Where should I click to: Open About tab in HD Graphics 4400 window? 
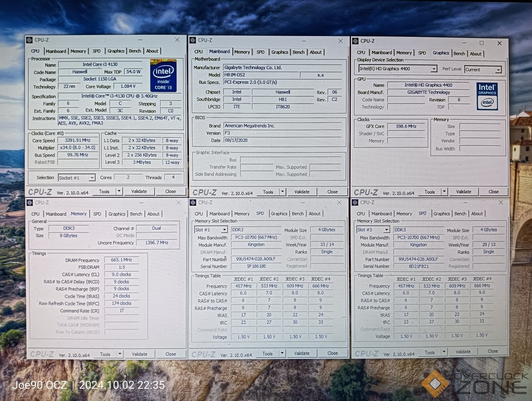[x=475, y=54]
